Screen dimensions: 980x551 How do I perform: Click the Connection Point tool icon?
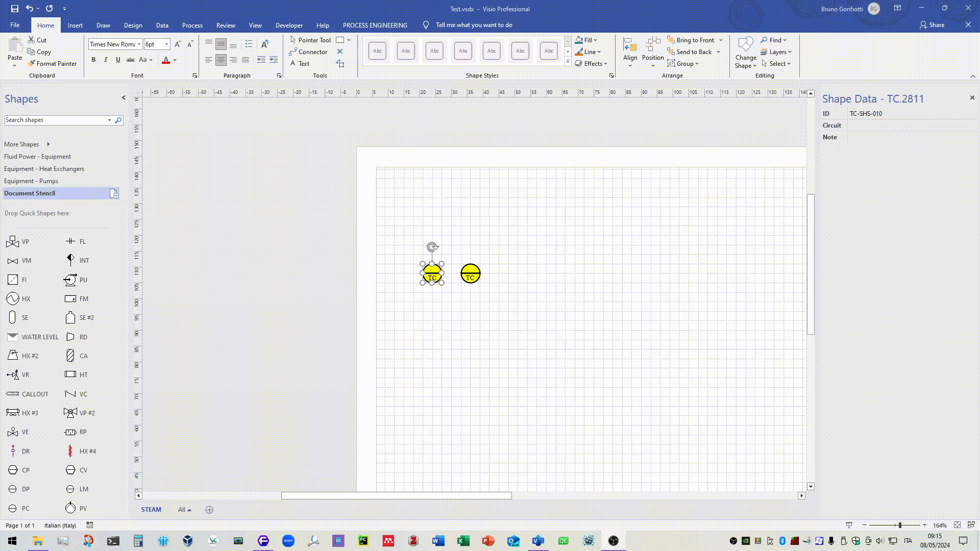[340, 52]
